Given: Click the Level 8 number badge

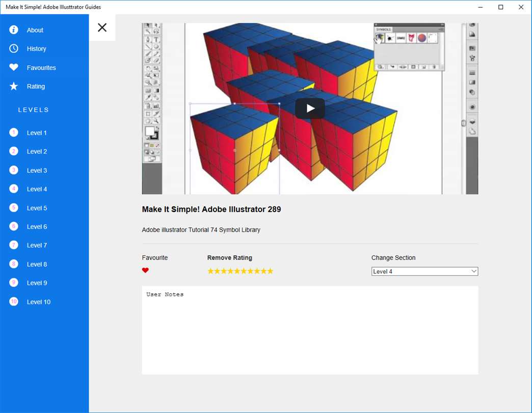Looking at the screenshot, I should pos(14,264).
